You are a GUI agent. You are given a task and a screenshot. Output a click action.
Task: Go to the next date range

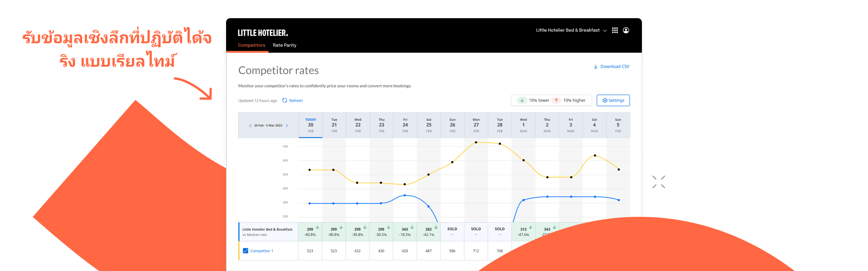coord(287,126)
